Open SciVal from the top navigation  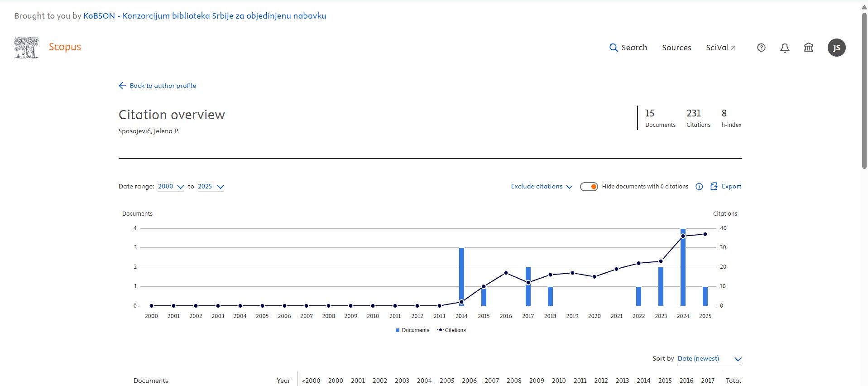[720, 48]
